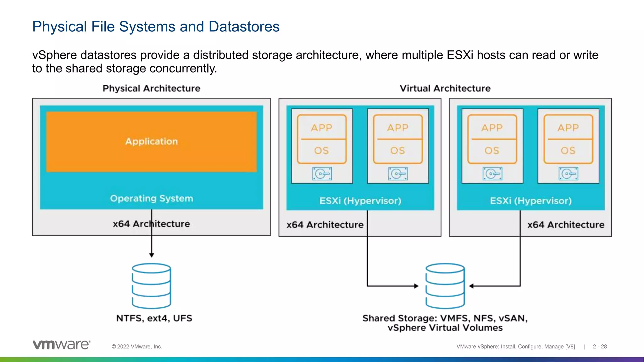644x362 pixels.
Task: Click the left ESXi (Hypervisor) label
Action: [x=360, y=201]
